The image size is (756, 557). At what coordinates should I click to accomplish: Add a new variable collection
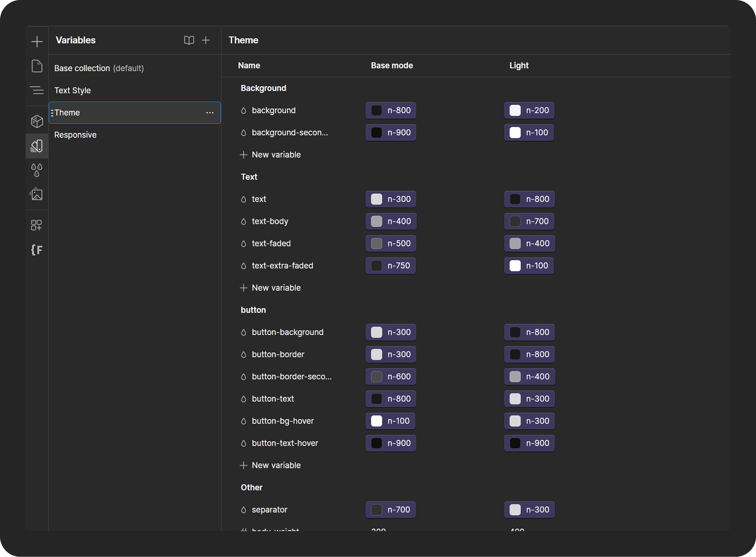coord(206,40)
